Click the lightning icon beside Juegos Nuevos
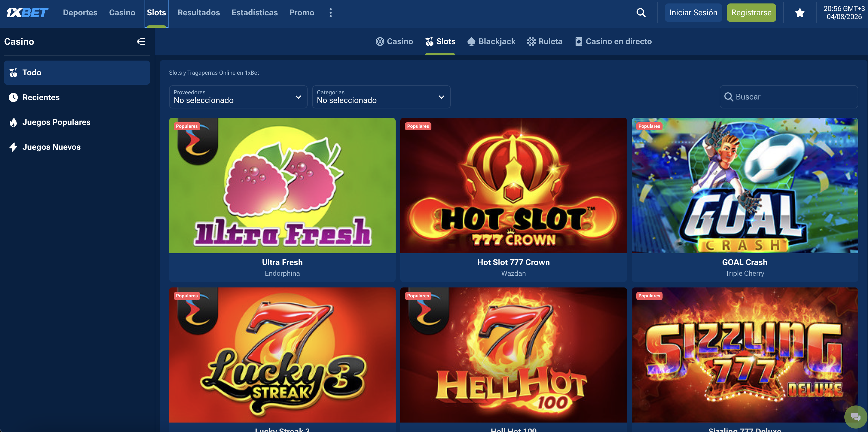 pos(13,147)
